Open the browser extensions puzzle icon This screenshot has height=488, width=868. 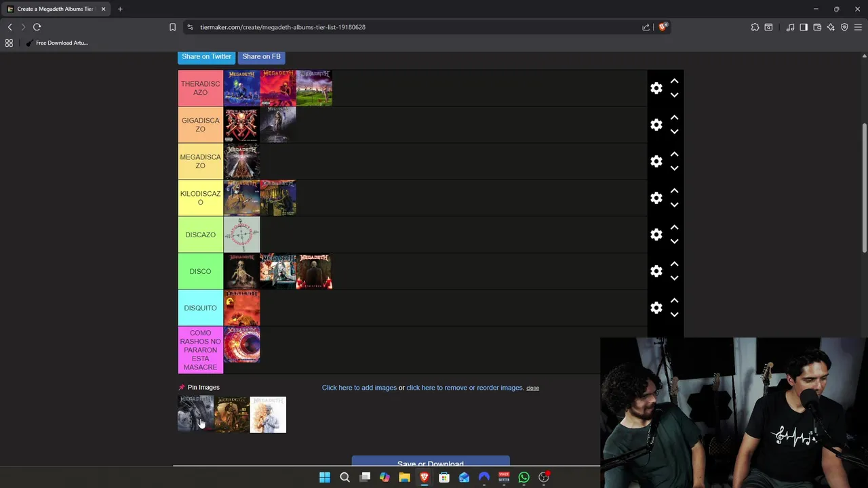[755, 27]
